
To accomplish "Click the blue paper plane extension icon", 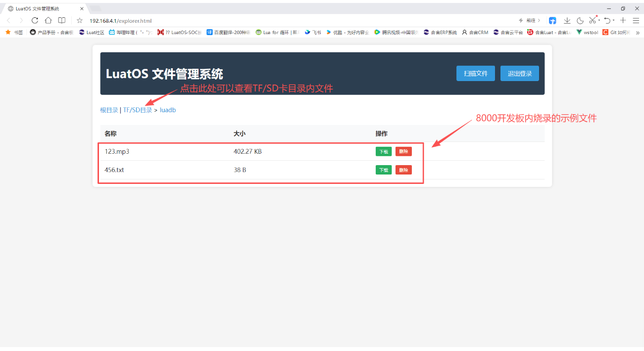I will 552,20.
